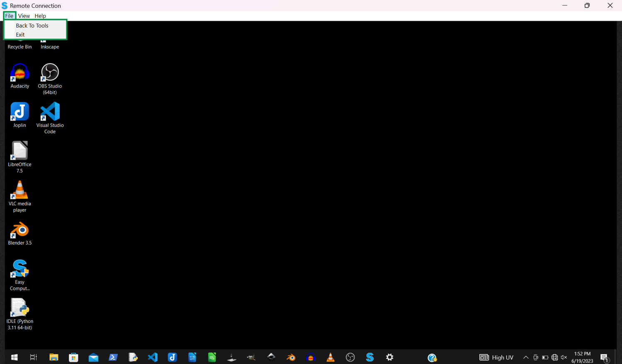Expand hidden system tray icons chevron

pos(526,357)
